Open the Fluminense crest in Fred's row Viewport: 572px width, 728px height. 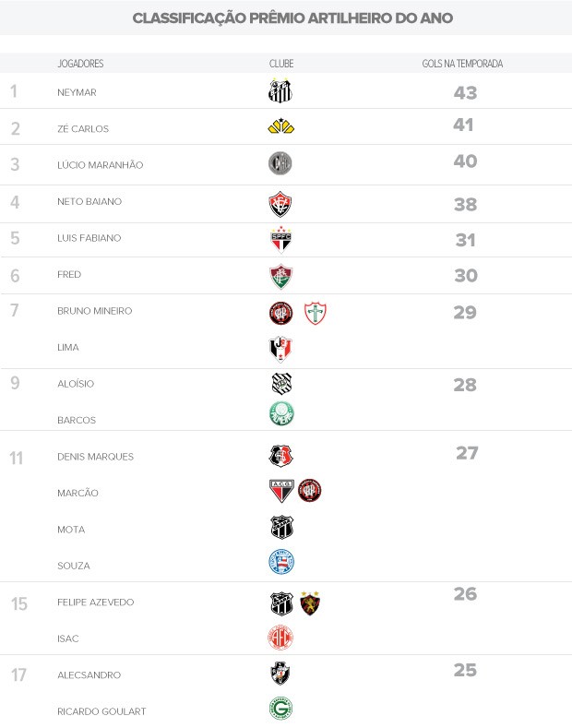point(280,276)
